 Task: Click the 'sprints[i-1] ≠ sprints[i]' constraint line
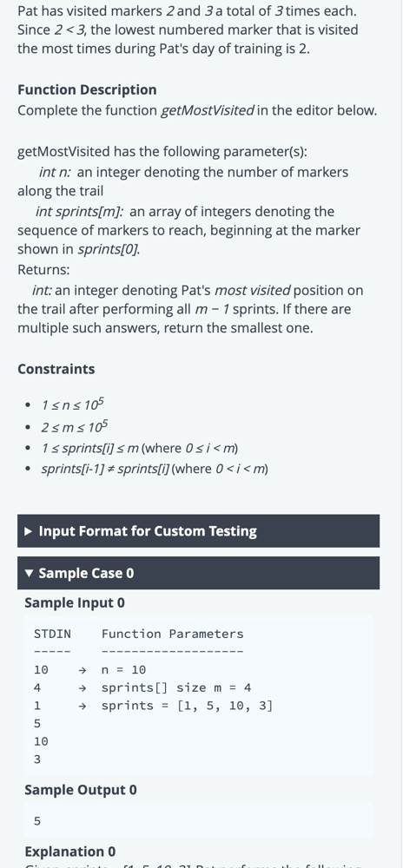click(155, 469)
